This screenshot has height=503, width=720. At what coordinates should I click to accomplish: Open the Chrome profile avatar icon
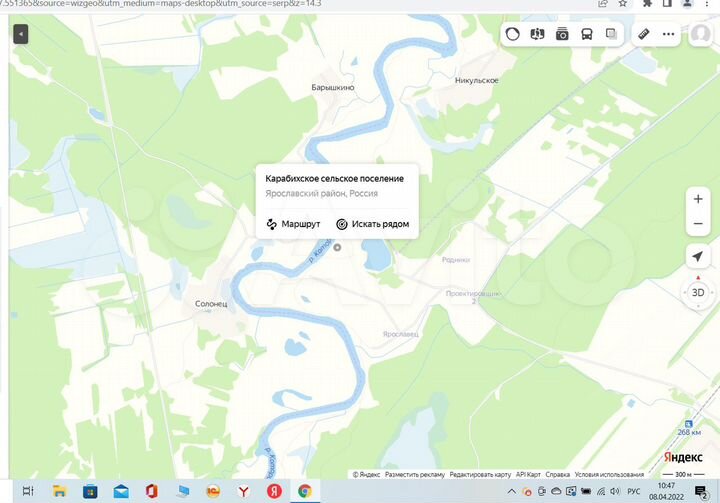click(687, 4)
